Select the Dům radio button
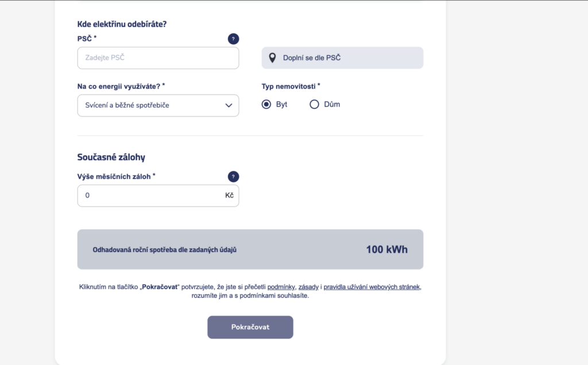This screenshot has height=365, width=588. (x=314, y=104)
